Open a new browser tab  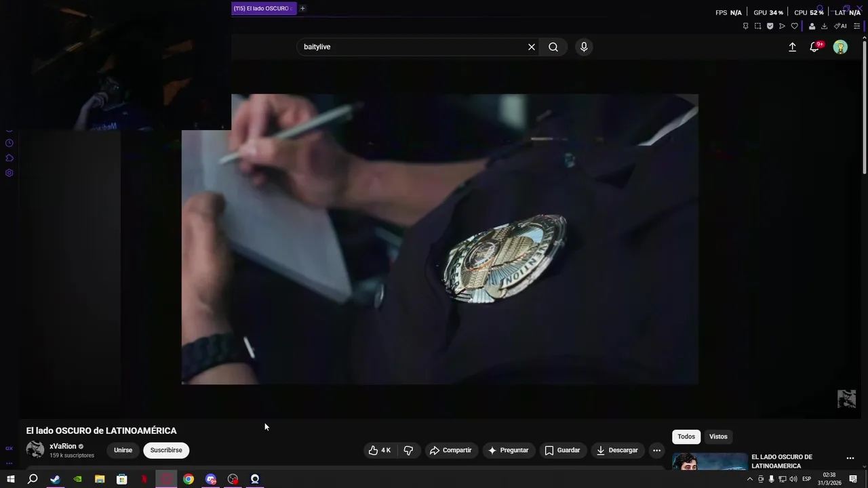click(302, 8)
